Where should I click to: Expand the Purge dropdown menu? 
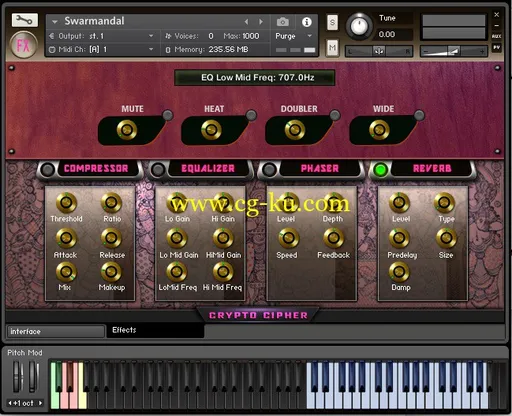[x=310, y=36]
